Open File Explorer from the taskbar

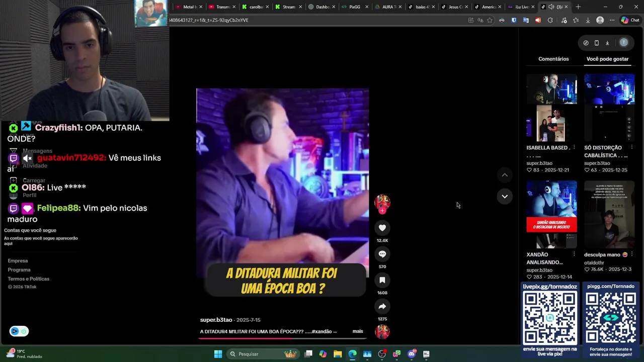(338, 354)
